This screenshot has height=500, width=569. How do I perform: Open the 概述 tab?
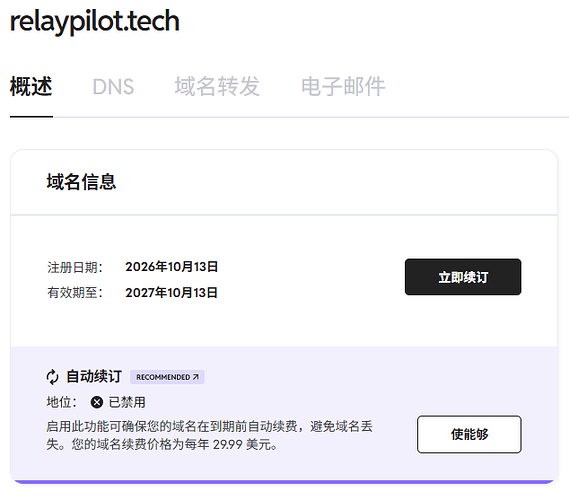tap(31, 86)
